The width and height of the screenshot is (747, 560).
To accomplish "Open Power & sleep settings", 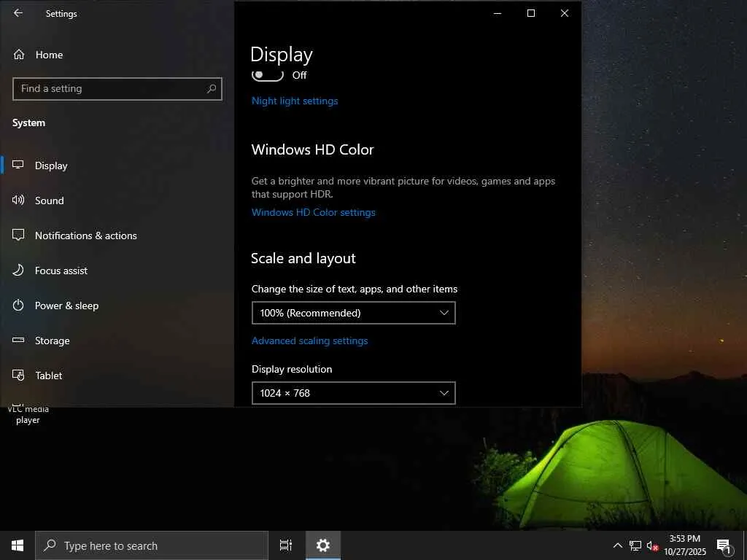I will pos(117,306).
